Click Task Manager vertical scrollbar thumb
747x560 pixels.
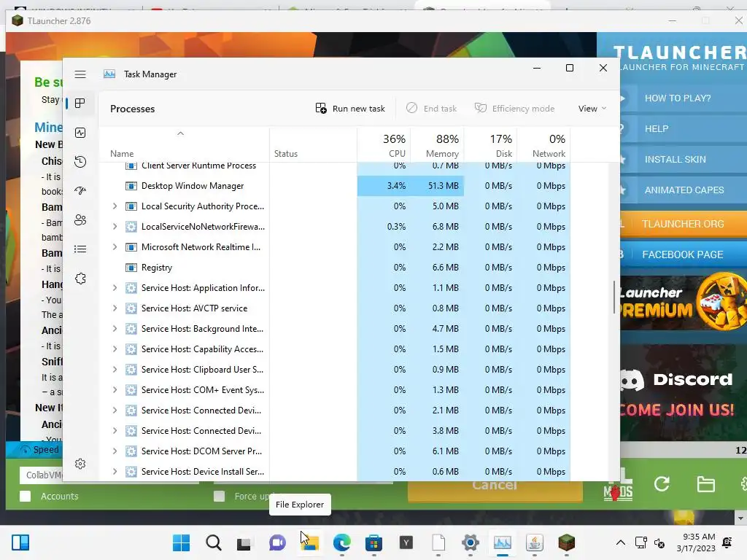[x=614, y=297]
